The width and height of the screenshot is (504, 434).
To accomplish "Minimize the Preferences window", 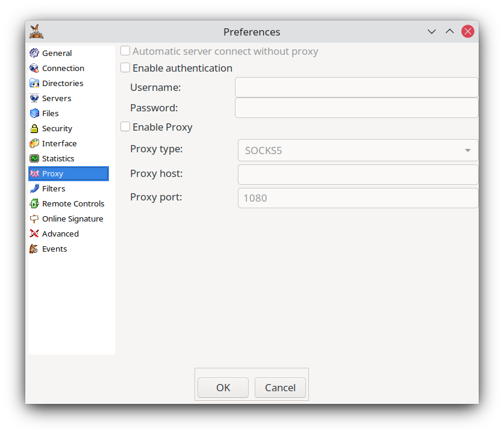I will pyautogui.click(x=432, y=31).
